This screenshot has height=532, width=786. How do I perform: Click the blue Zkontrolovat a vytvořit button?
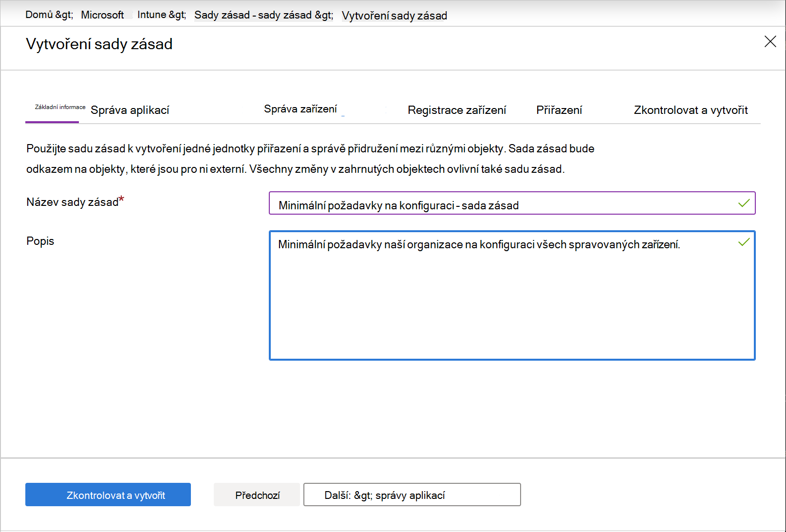(108, 495)
